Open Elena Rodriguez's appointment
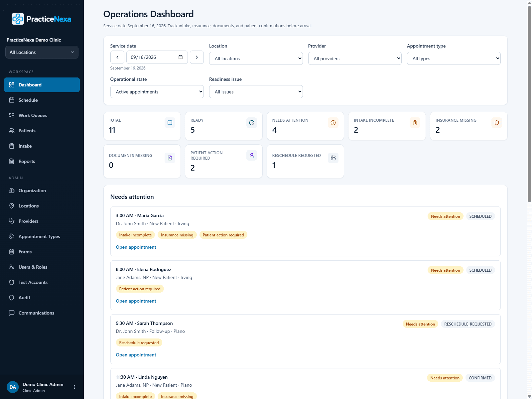Viewport: 532px width, 399px height. (136, 301)
